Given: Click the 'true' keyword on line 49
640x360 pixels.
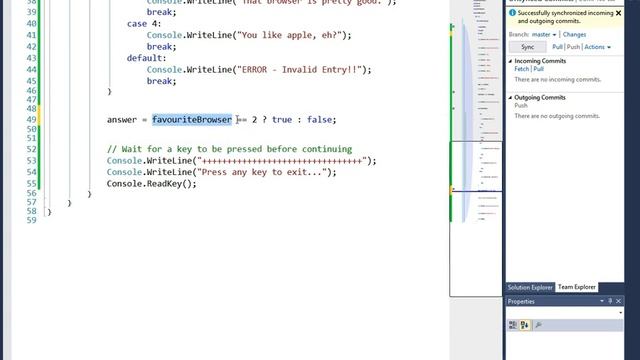Looking at the screenshot, I should point(282,120).
